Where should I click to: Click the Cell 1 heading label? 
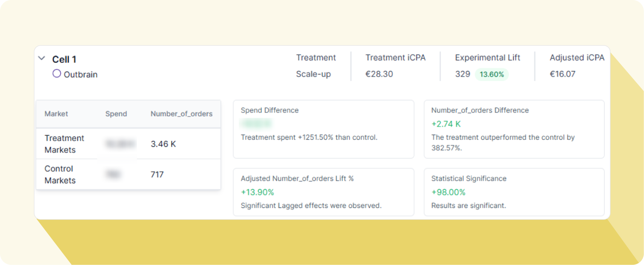[64, 59]
